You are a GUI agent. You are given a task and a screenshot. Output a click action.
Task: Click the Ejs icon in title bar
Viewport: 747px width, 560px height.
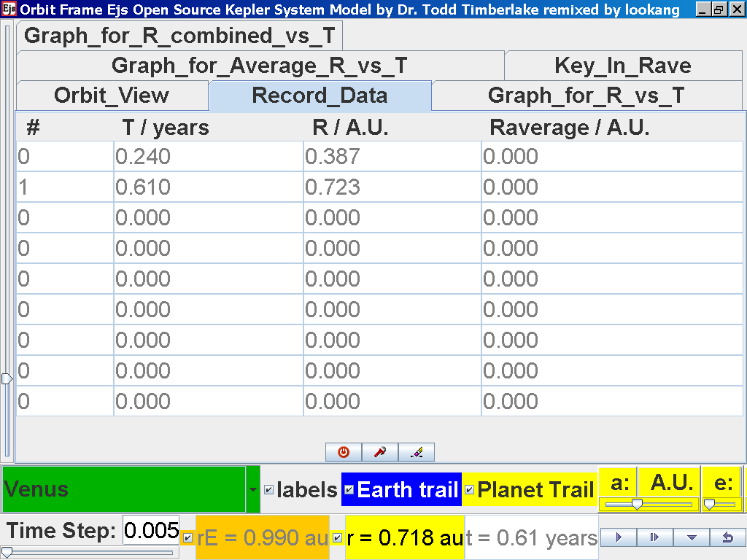(x=9, y=9)
